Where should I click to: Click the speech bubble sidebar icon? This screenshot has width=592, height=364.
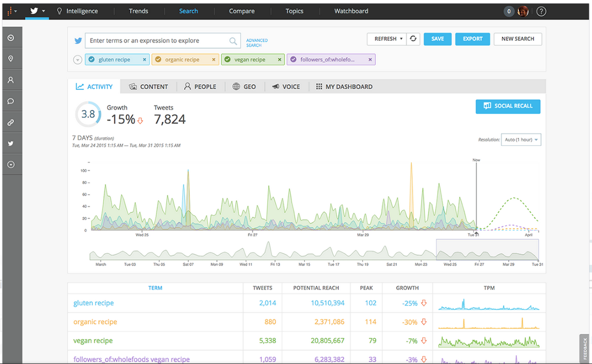pos(11,101)
